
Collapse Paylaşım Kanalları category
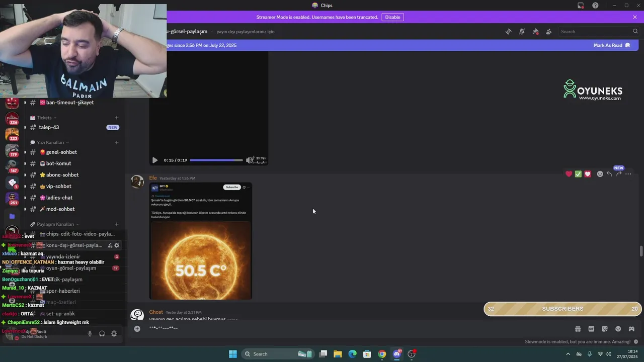click(x=54, y=224)
